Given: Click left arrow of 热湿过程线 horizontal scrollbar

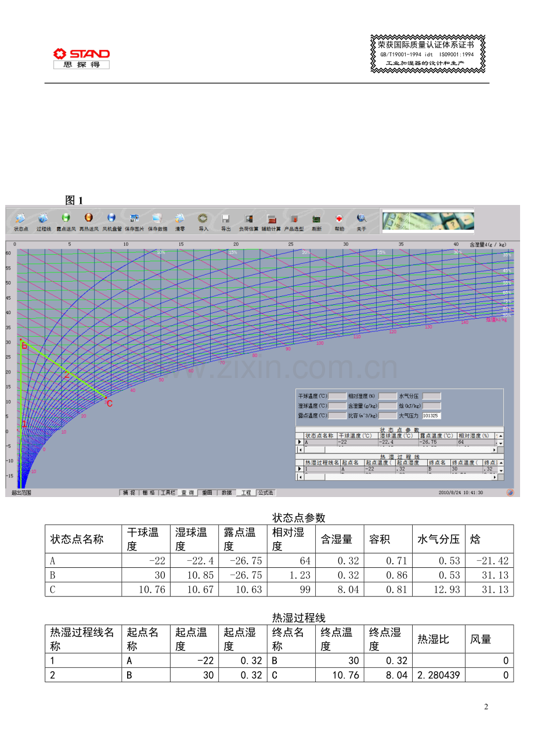Looking at the screenshot, I should point(300,477).
